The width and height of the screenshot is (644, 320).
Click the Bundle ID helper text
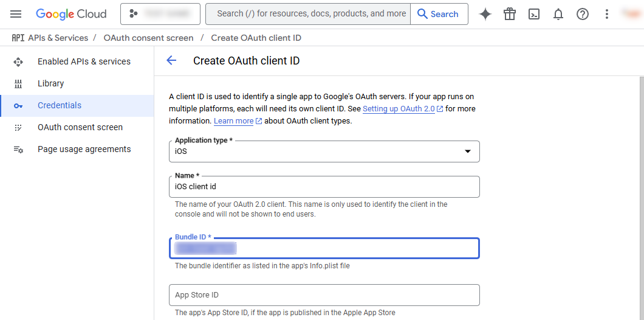pyautogui.click(x=262, y=266)
